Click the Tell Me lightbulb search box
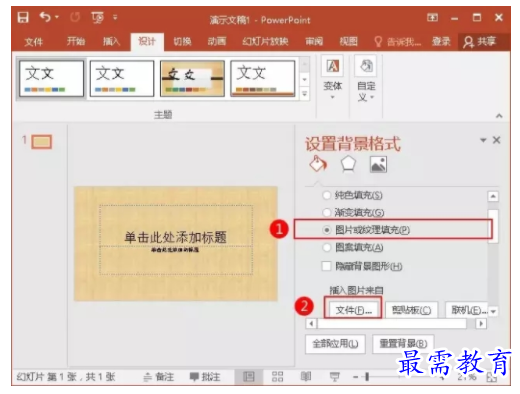This screenshot has width=520, height=394. [x=398, y=42]
